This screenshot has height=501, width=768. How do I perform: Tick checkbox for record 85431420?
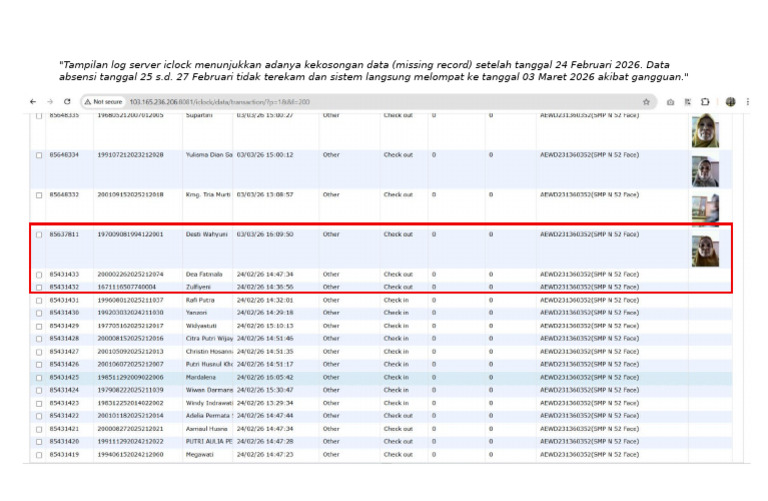point(39,442)
